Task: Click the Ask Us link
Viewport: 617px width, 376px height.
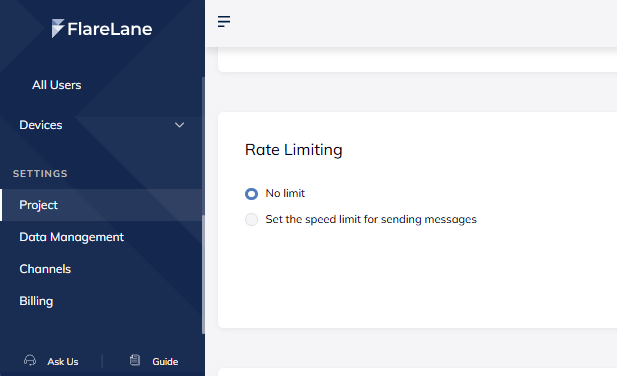Action: [x=63, y=361]
